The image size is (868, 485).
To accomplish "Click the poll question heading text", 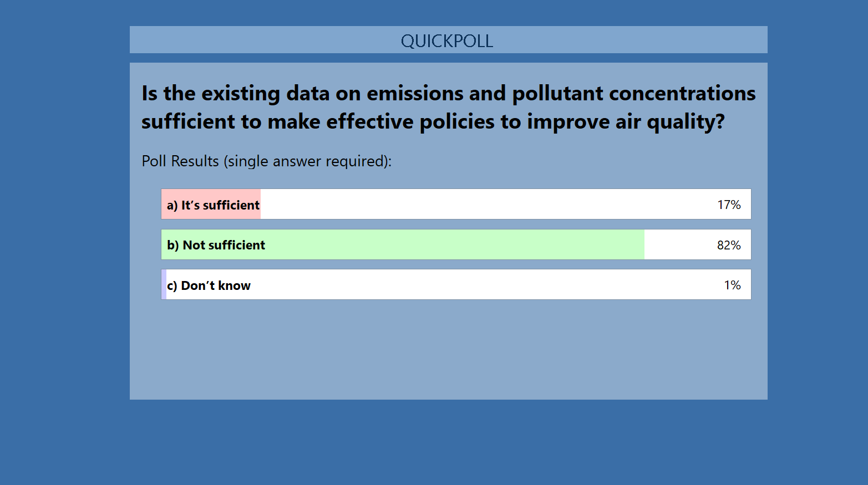I will tap(448, 107).
